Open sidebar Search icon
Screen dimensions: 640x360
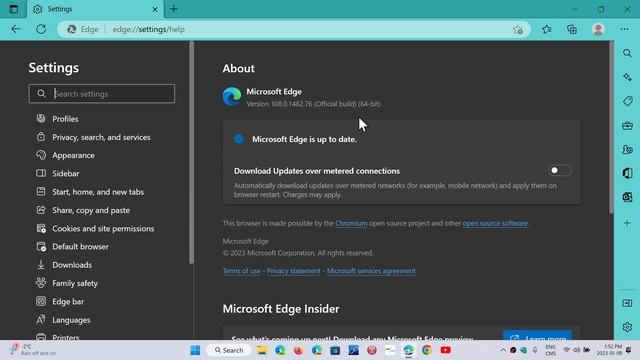click(627, 53)
